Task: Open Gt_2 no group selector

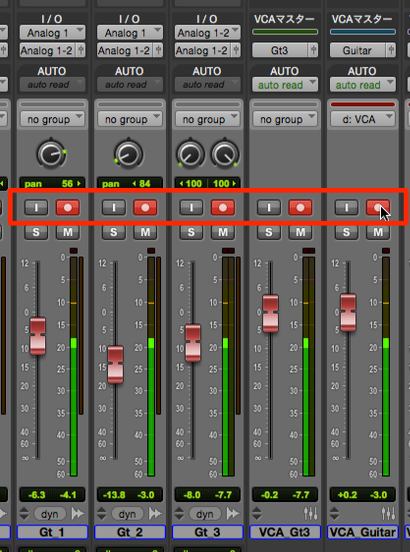Action: click(130, 119)
